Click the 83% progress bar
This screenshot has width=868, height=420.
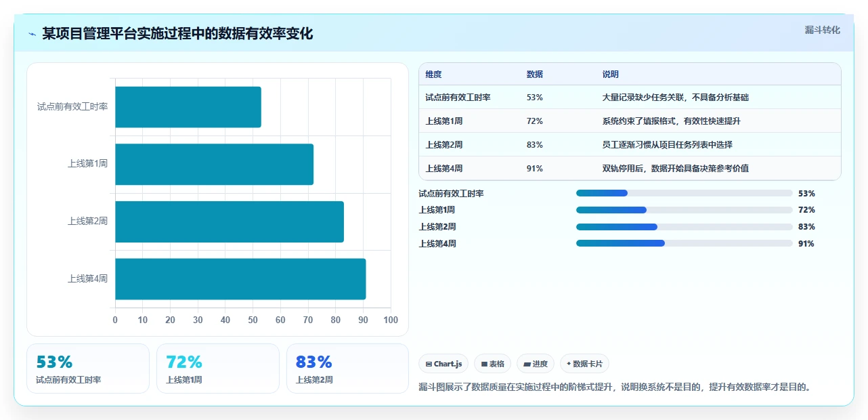684,227
